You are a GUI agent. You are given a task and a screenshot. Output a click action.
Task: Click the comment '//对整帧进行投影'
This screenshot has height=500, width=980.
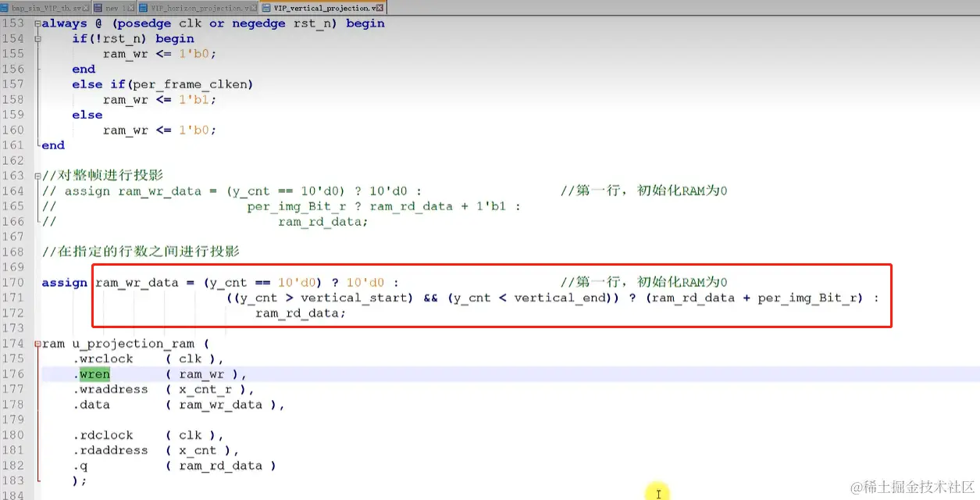click(102, 176)
